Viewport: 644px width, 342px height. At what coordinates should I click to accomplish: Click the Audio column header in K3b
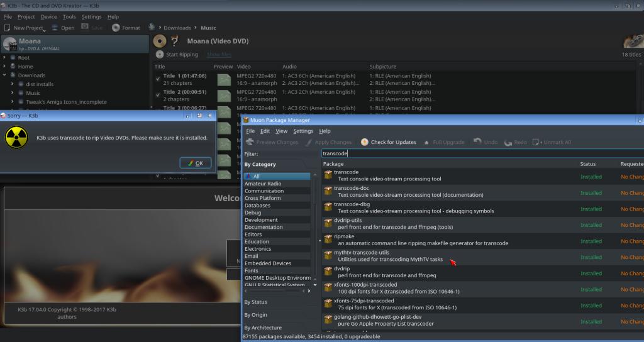(x=289, y=67)
